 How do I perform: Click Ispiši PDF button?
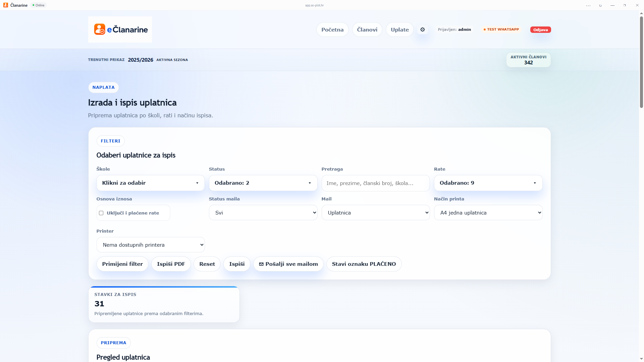[171, 264]
